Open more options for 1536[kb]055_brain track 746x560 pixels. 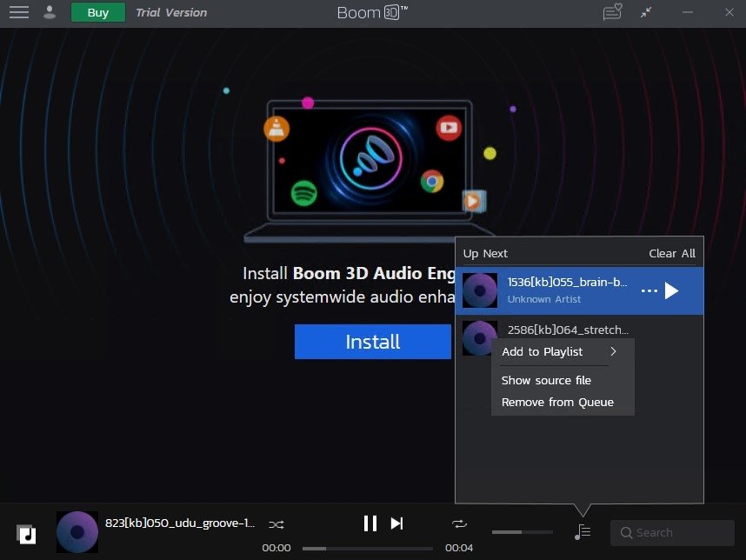649,290
